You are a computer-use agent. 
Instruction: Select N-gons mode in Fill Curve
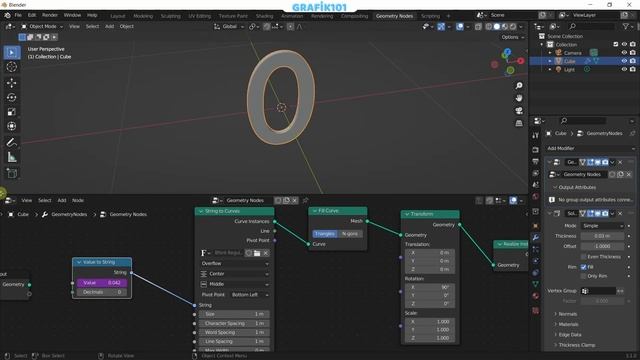[x=350, y=234]
